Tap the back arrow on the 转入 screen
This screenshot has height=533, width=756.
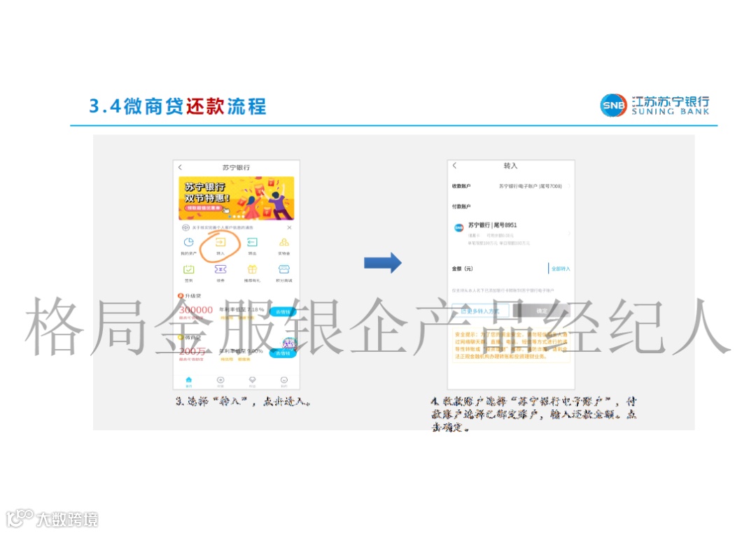pos(455,165)
